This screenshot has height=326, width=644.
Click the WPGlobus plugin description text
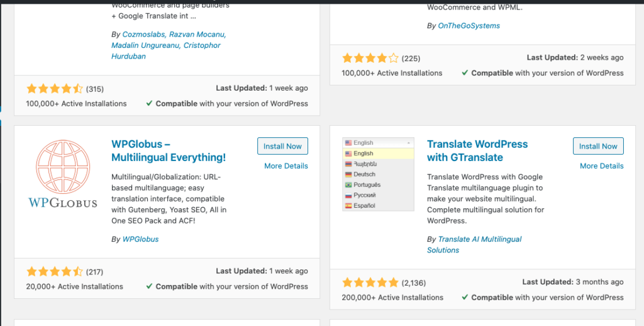click(x=169, y=199)
